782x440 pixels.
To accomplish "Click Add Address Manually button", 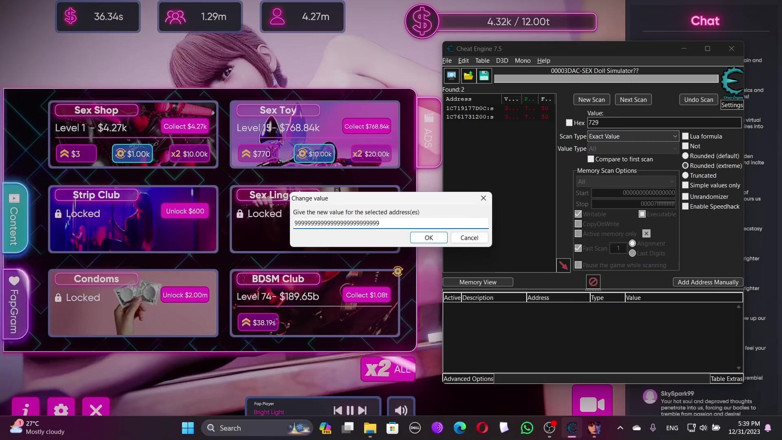I will (x=708, y=282).
